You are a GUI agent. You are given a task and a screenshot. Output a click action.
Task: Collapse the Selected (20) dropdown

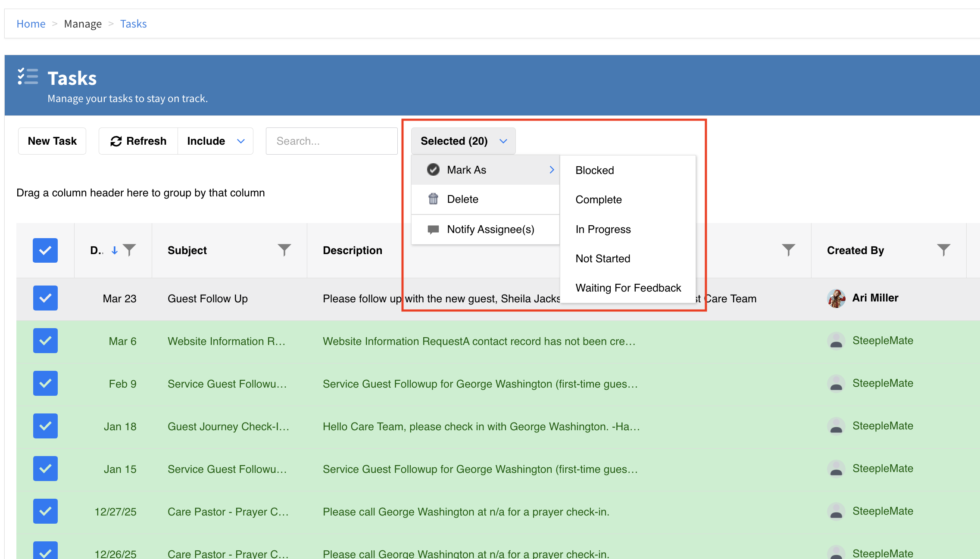coord(463,141)
